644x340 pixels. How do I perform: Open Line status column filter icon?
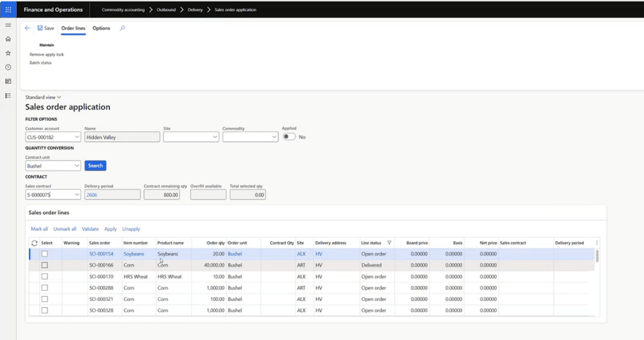[389, 243]
